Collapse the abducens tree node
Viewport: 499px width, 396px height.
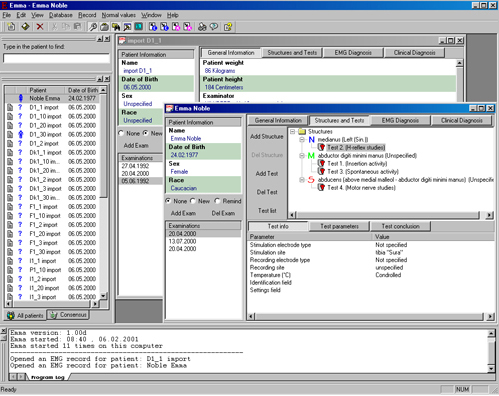tap(302, 180)
